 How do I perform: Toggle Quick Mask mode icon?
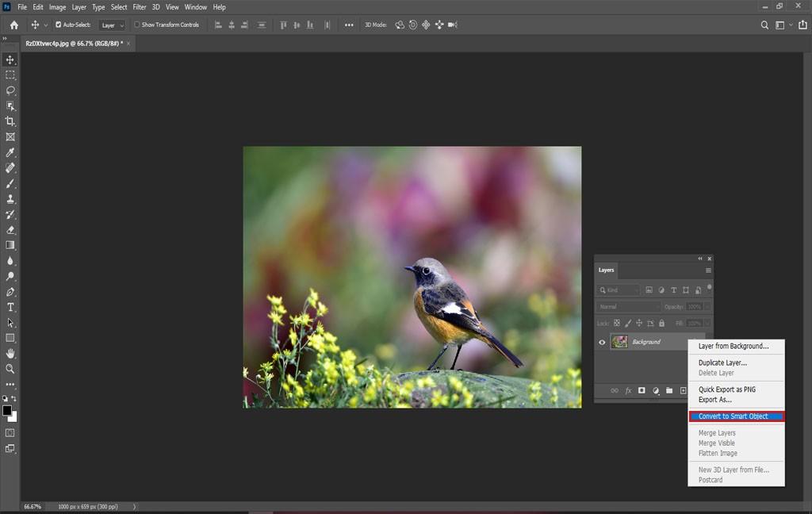click(10, 432)
